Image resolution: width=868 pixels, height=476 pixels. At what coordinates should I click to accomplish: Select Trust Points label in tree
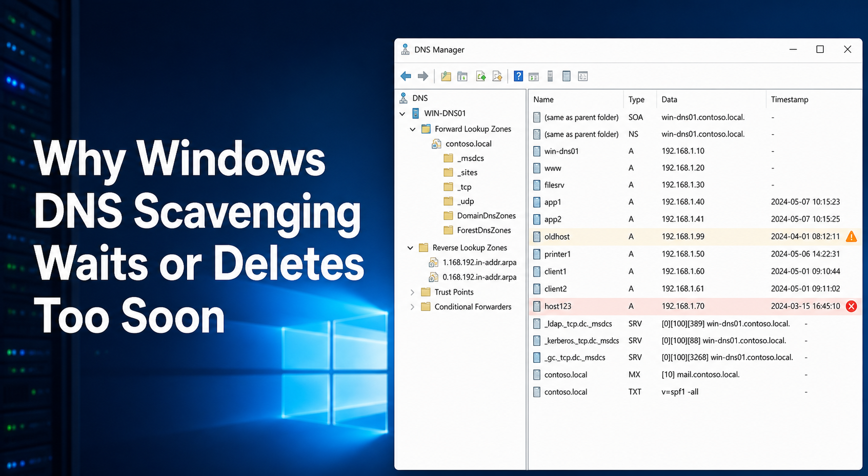click(454, 292)
